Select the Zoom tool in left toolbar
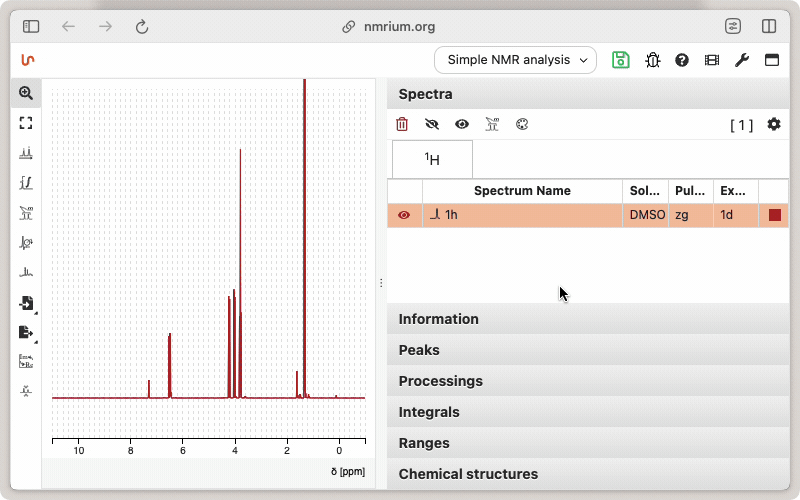Image resolution: width=800 pixels, height=500 pixels. pos(26,93)
